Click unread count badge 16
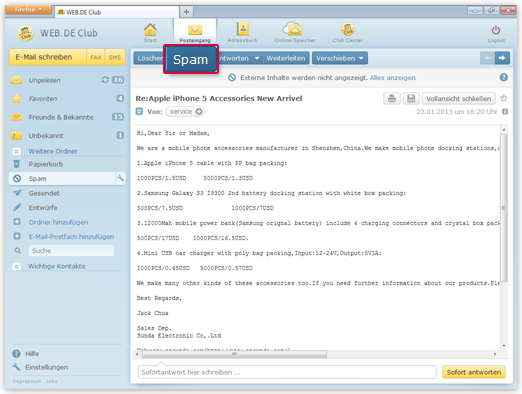 click(x=118, y=80)
